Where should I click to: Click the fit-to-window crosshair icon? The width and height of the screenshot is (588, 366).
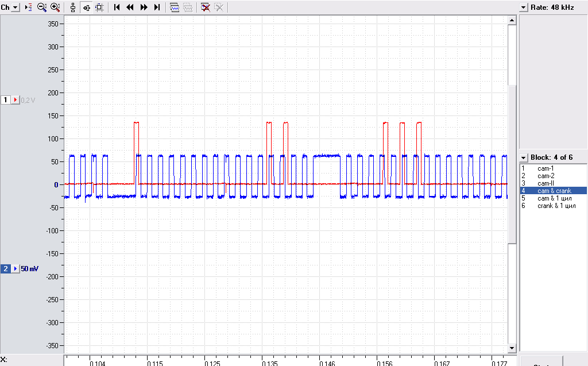[99, 7]
